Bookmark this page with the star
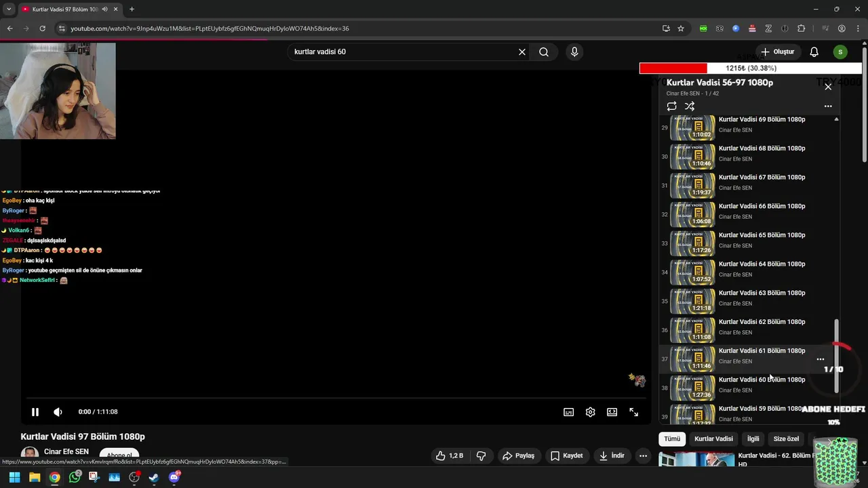The width and height of the screenshot is (868, 488). [x=681, y=28]
